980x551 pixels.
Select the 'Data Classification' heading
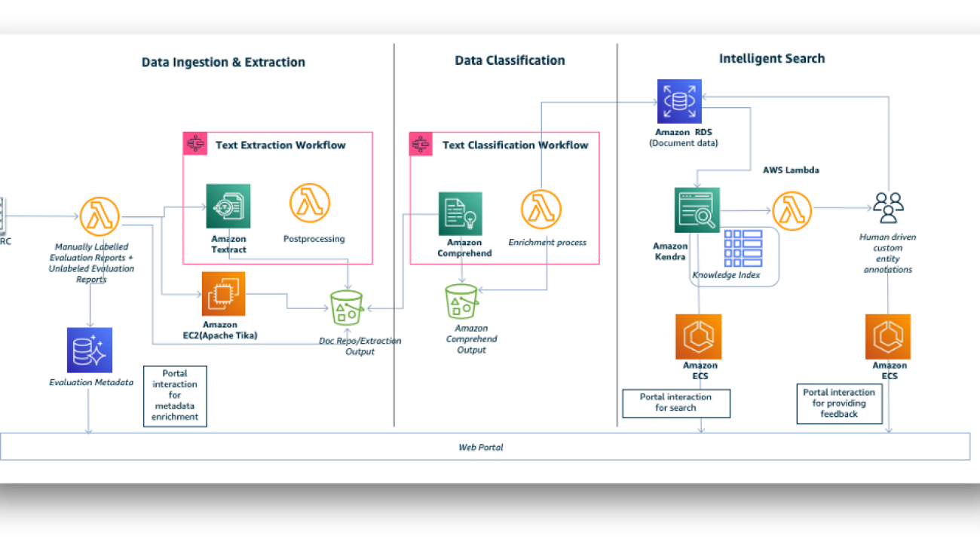click(x=510, y=60)
